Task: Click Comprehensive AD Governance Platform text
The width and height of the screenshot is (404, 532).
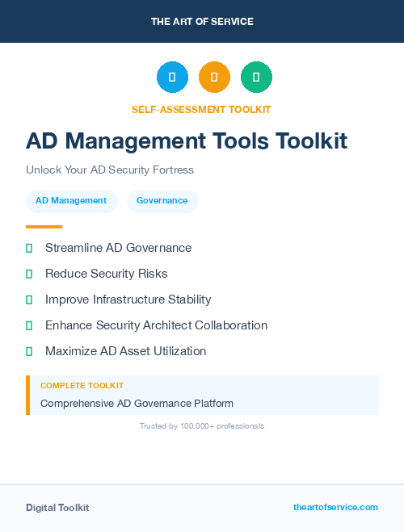Action: [137, 404]
